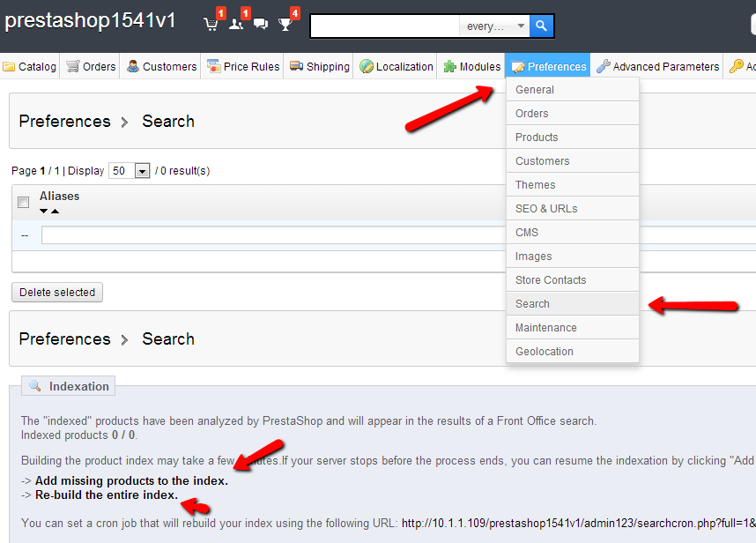
Task: Select Themes in Preferences submenu
Action: pyautogui.click(x=573, y=185)
